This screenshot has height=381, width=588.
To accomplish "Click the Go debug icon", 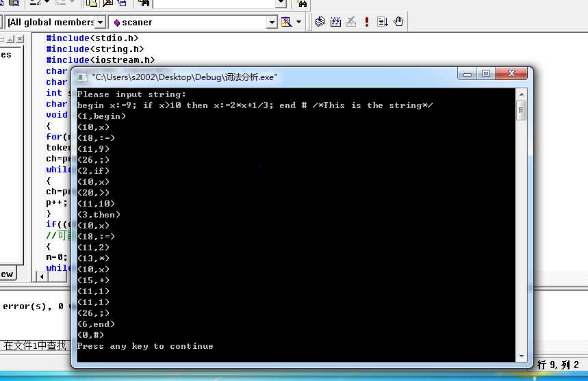I will [383, 22].
